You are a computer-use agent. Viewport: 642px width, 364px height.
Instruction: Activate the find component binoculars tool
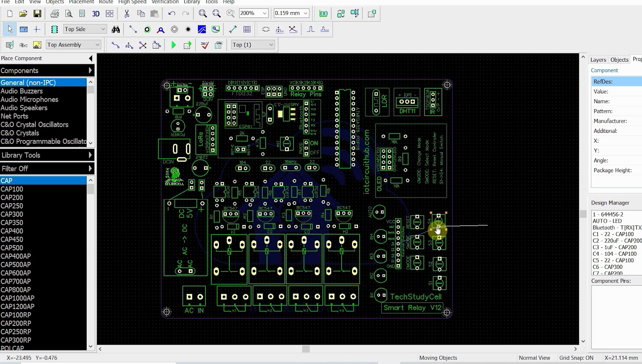click(x=116, y=29)
